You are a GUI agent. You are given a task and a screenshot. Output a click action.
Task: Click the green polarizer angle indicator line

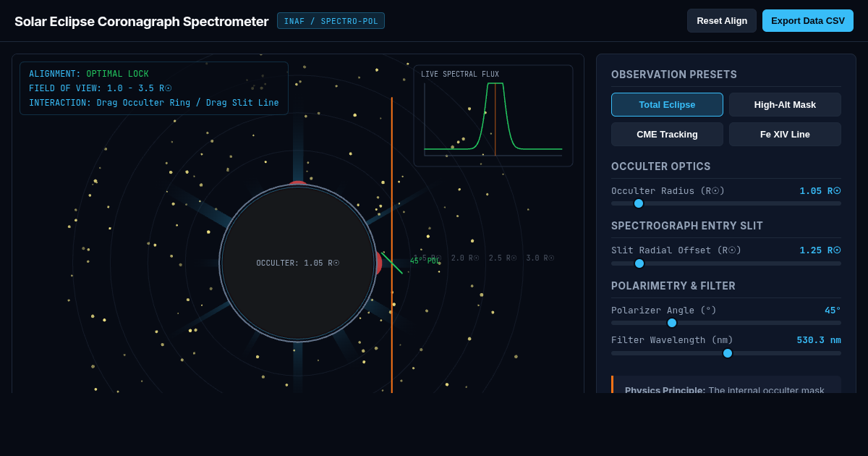pyautogui.click(x=391, y=262)
